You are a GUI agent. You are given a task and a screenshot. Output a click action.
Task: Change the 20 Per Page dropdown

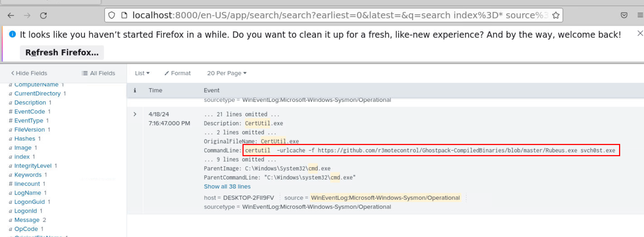coord(227,73)
